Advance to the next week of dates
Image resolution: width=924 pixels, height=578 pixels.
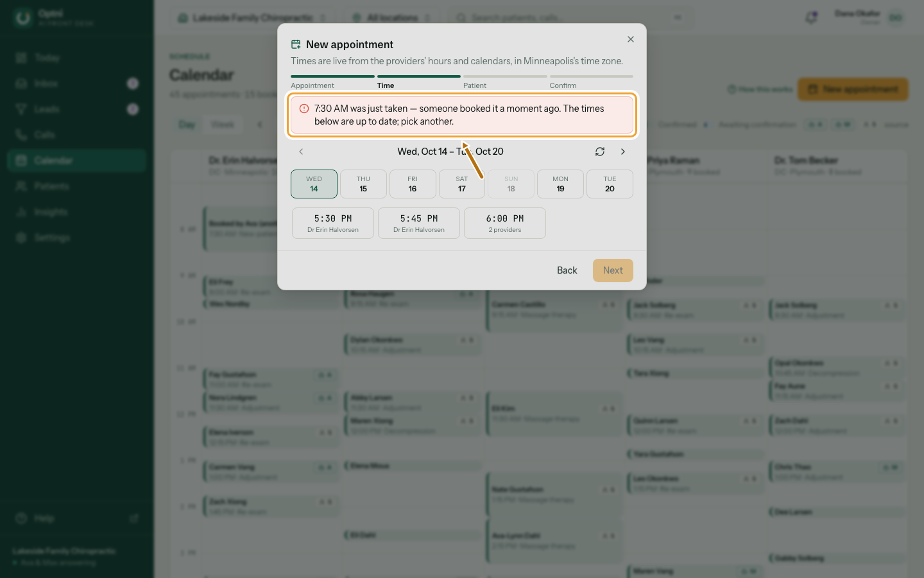click(x=622, y=152)
